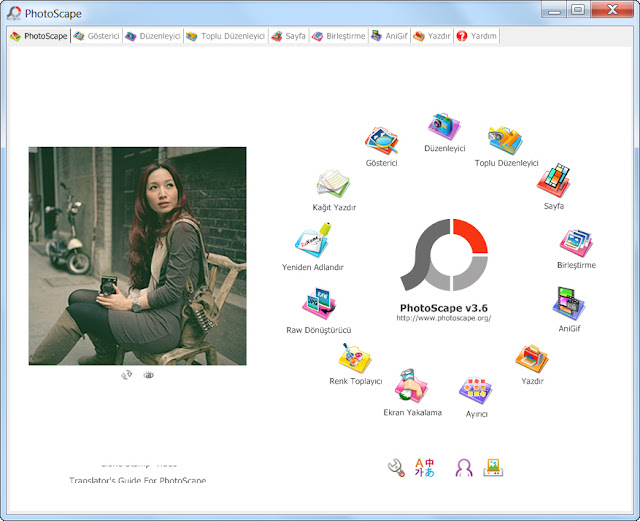640x521 pixels.
Task: Close the PhotoScape window
Action: tap(612, 10)
